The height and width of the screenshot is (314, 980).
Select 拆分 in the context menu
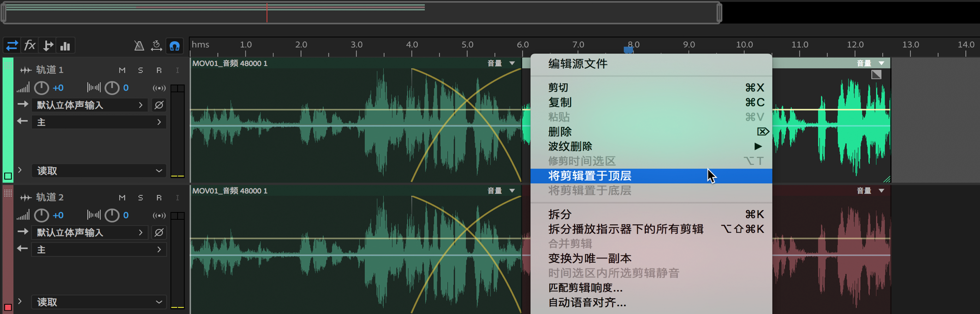point(560,214)
